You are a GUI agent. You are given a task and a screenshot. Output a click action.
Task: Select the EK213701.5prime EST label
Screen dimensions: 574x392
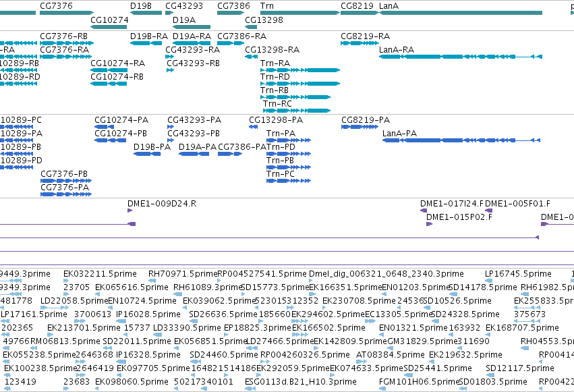[84, 328]
